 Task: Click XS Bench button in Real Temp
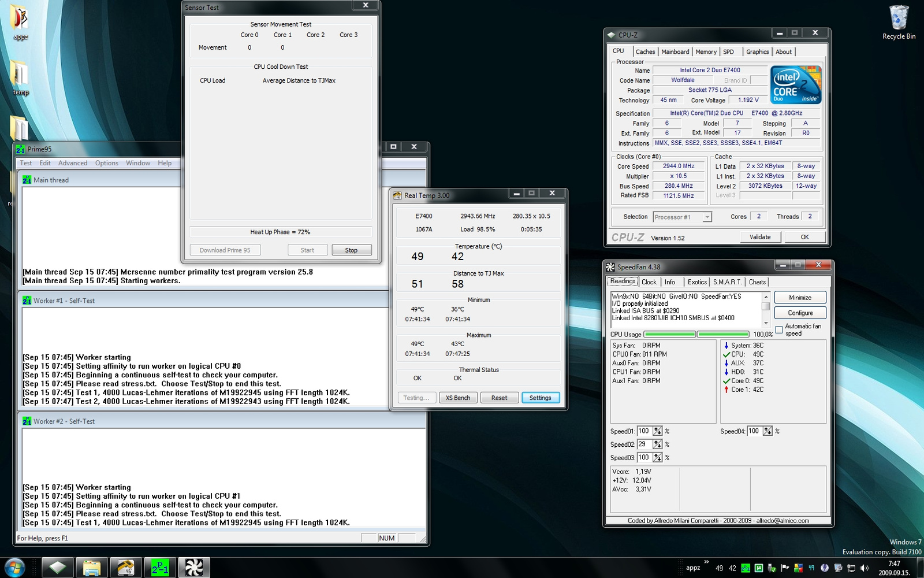pos(458,398)
